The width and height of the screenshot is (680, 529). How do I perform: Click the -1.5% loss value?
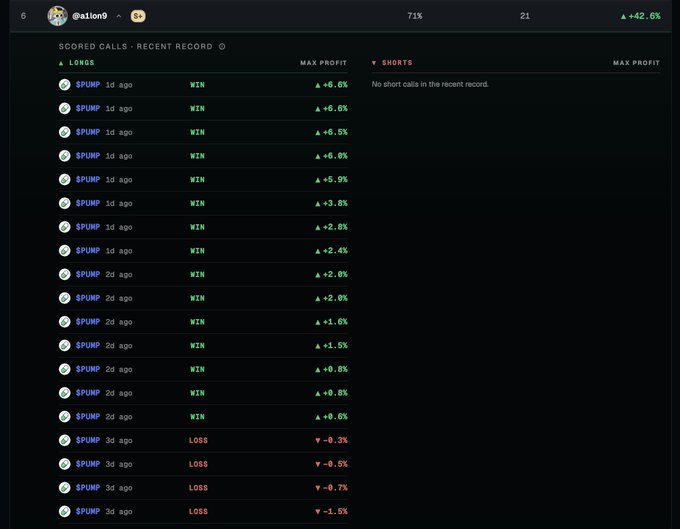(331, 511)
